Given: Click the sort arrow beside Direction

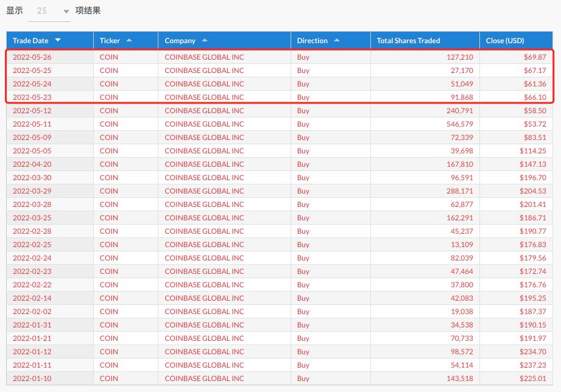Looking at the screenshot, I should click(x=337, y=40).
